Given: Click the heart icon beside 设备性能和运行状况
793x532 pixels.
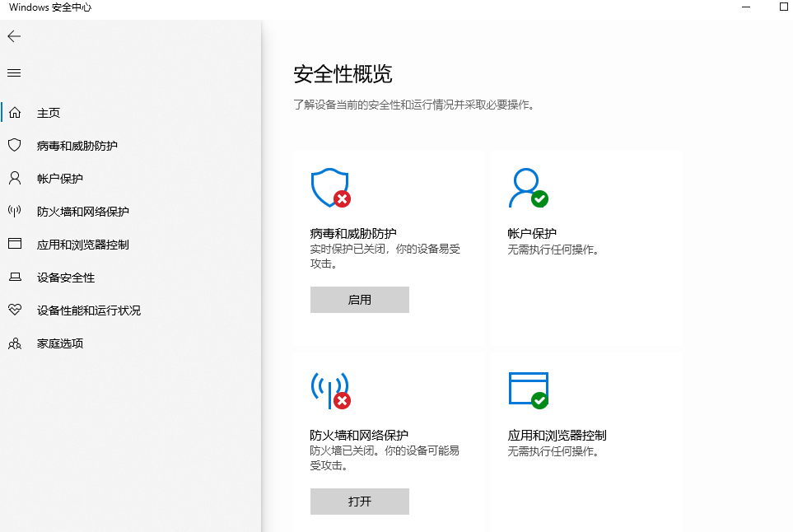Looking at the screenshot, I should point(15,310).
